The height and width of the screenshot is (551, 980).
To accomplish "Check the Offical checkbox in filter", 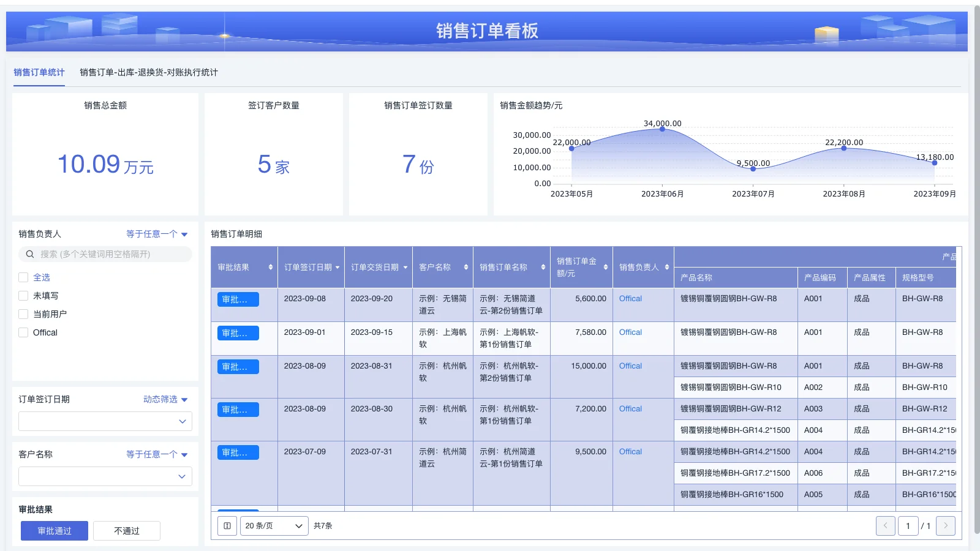I will click(23, 332).
